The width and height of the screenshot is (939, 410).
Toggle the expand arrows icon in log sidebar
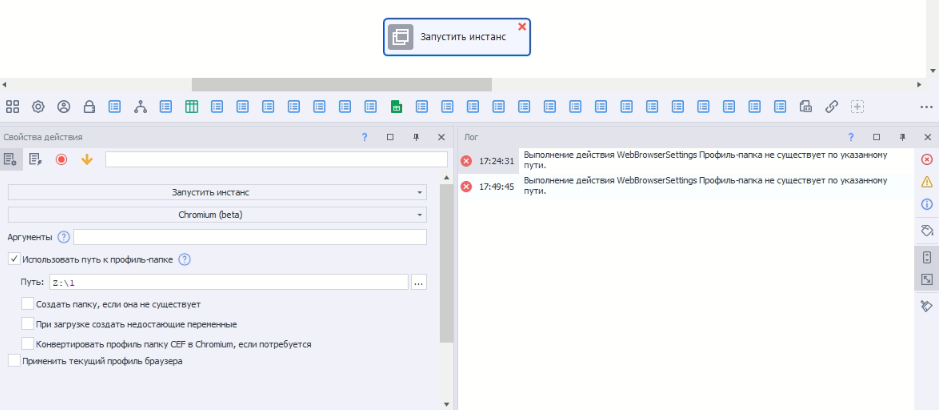click(x=926, y=279)
